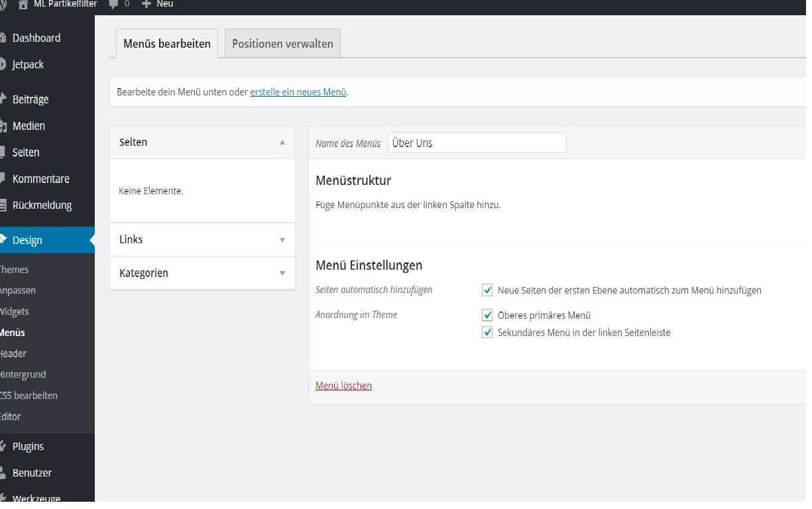The image size is (812, 509).
Task: Click the Medien sidebar icon
Action: [x=3, y=126]
